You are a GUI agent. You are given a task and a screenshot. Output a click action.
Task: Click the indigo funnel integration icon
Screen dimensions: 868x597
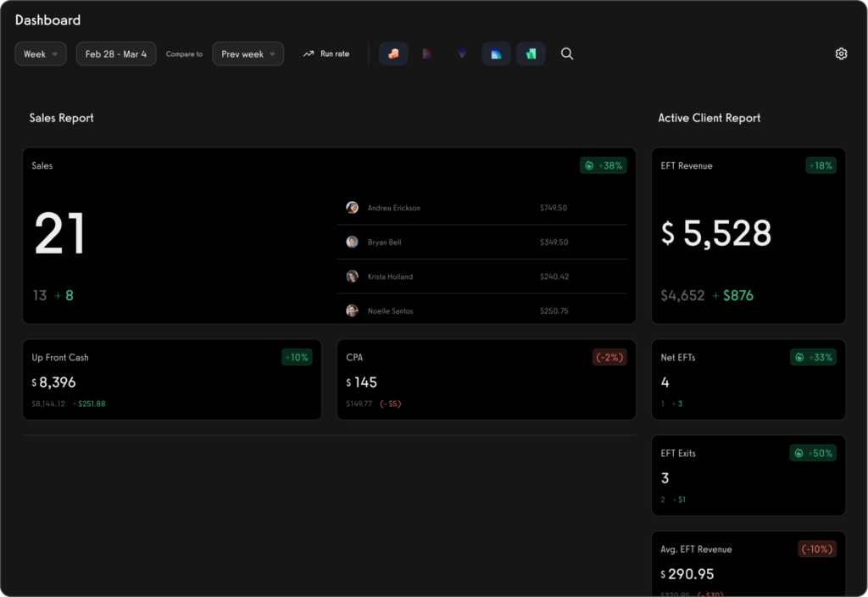click(461, 53)
